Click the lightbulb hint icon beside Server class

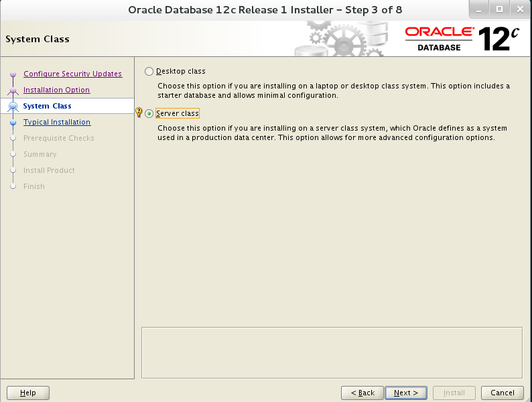(139, 112)
